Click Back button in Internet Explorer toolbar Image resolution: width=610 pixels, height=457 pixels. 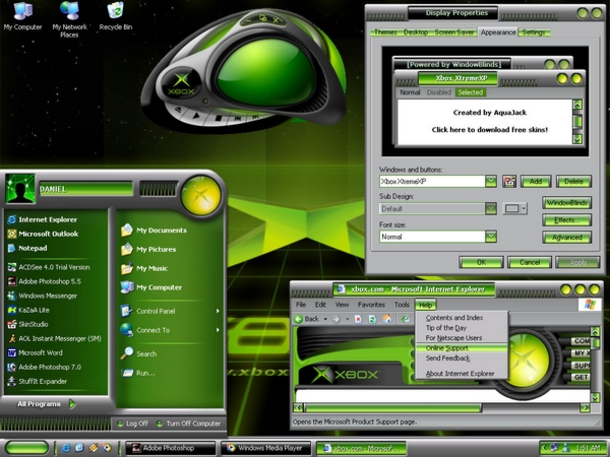coord(307,319)
